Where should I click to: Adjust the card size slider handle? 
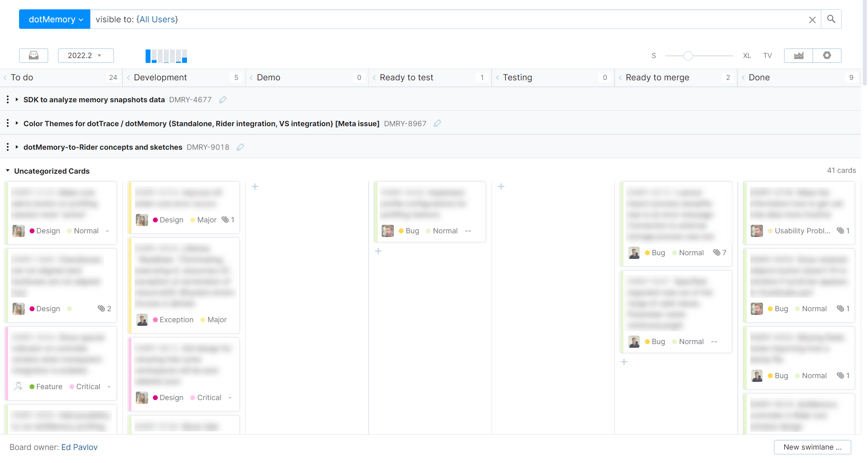(x=688, y=56)
